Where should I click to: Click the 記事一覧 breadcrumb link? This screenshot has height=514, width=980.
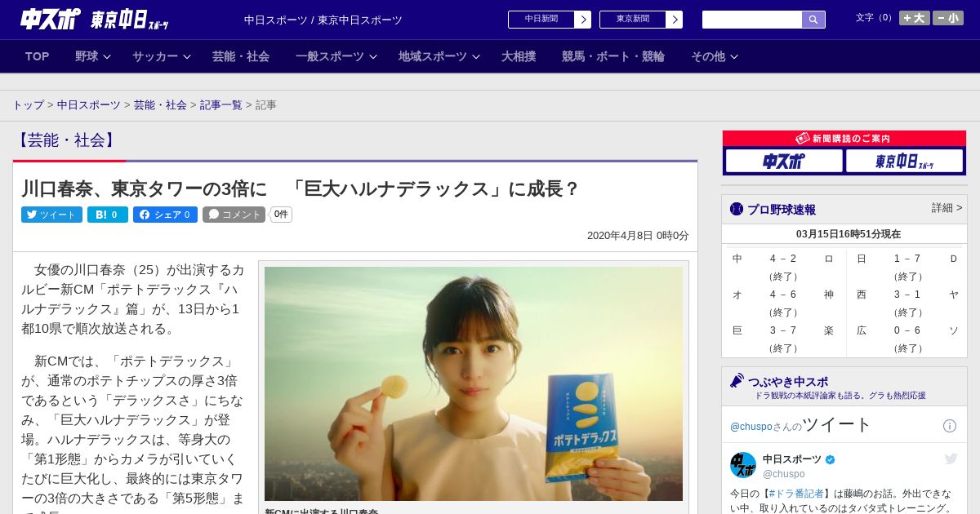tap(220, 105)
